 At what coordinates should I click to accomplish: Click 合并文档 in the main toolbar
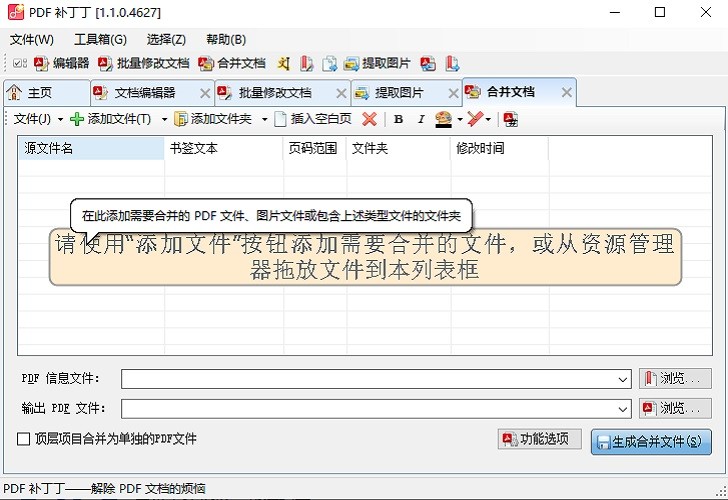232,63
